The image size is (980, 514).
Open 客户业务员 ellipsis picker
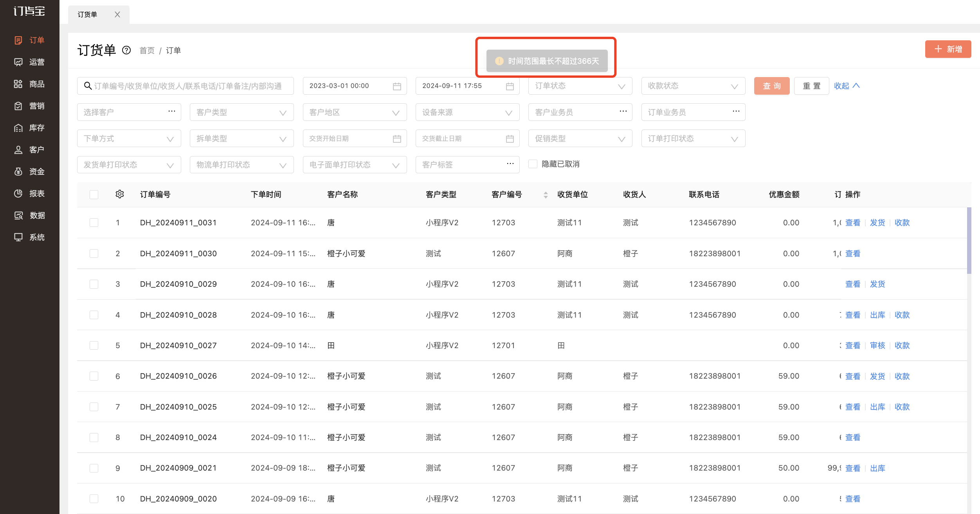(x=623, y=111)
